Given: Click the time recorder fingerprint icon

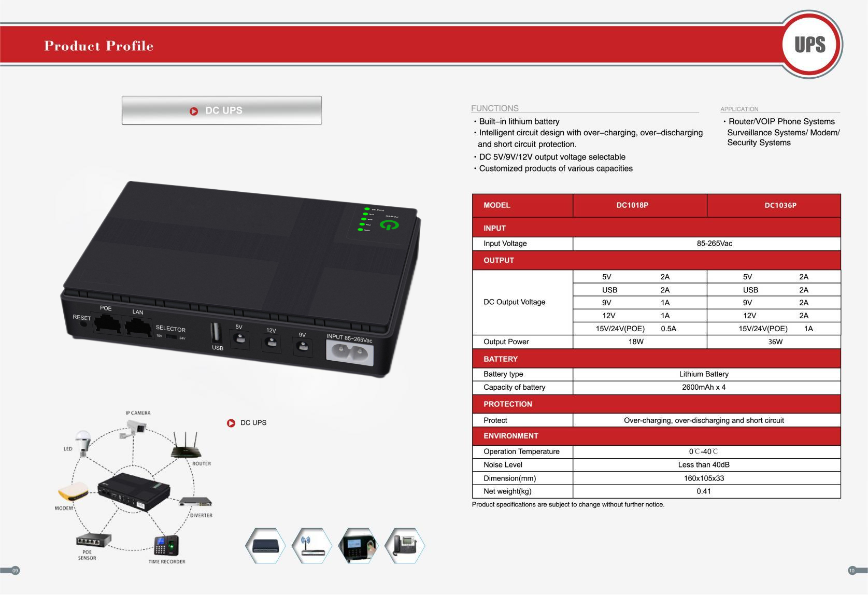Looking at the screenshot, I should coord(166,546).
